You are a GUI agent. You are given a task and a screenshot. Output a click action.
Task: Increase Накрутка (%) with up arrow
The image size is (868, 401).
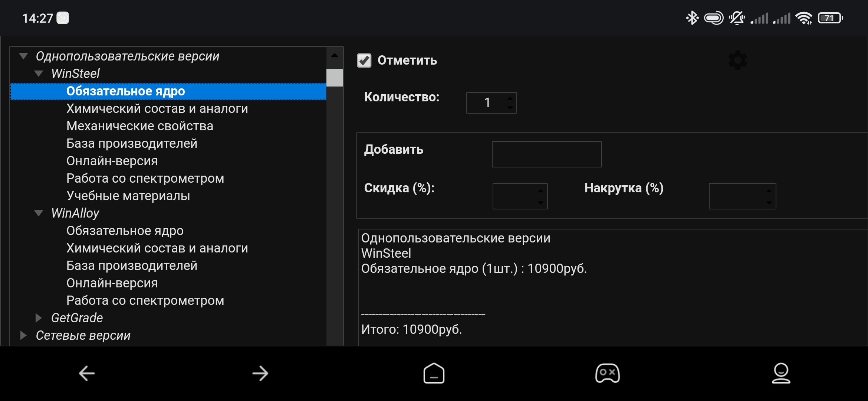(769, 191)
